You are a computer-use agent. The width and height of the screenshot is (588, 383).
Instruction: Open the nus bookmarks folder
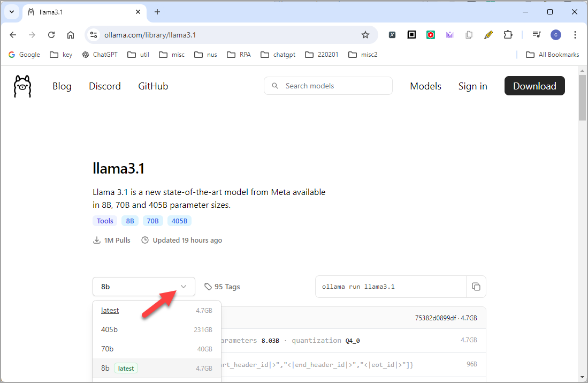(x=205, y=55)
